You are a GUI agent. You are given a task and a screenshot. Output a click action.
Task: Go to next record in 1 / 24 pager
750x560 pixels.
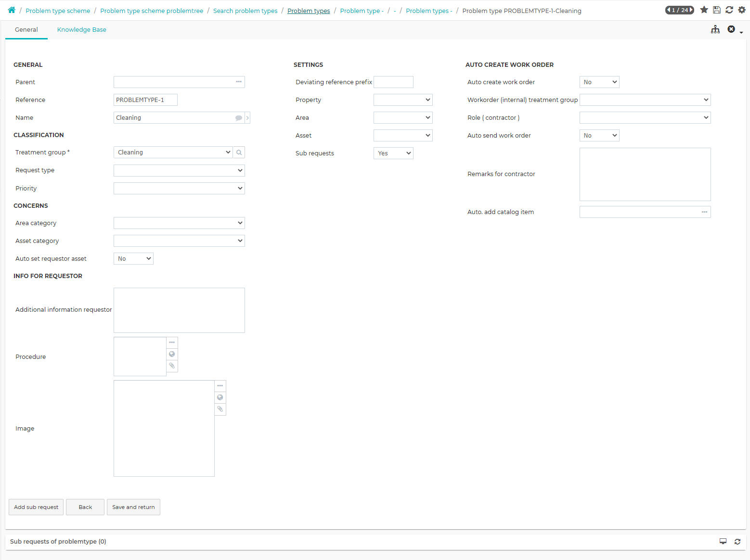[691, 10]
